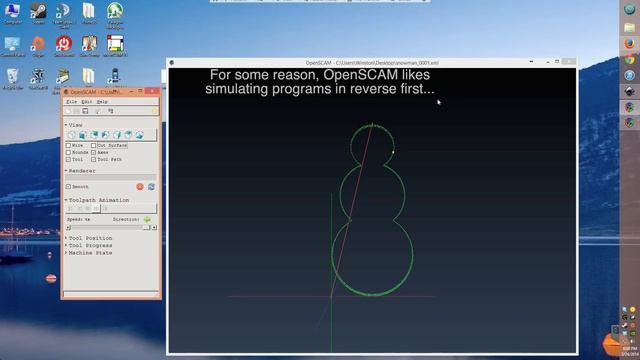Open Chrome from the right-side taskbar
Viewport: 640px width, 360px height.
[629, 60]
